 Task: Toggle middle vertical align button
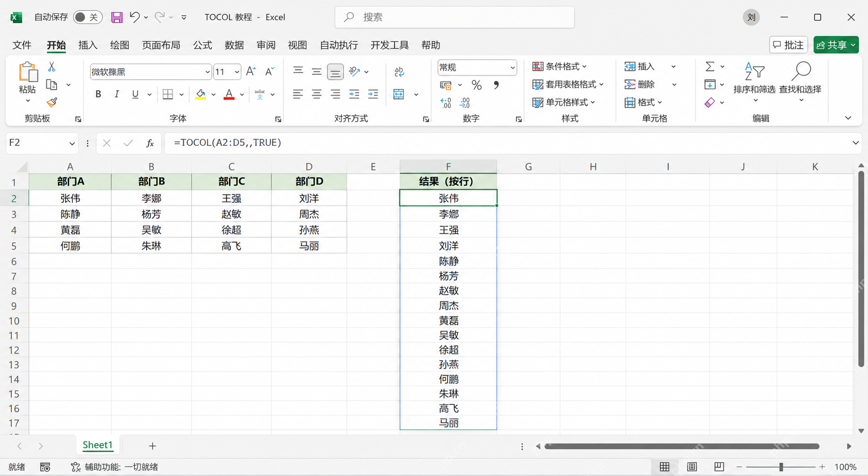coord(316,71)
